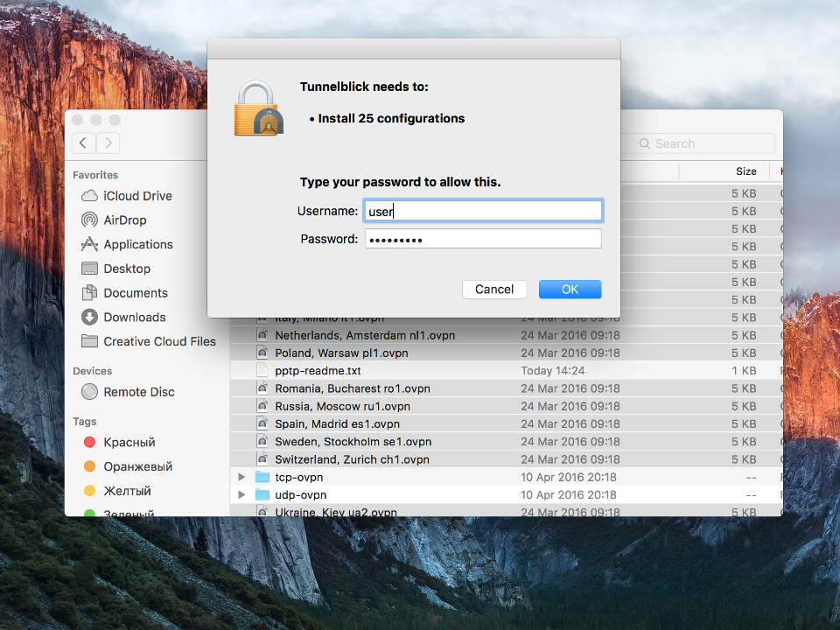Click the Tags sidebar heading
Viewport: 840px width, 630px height.
click(x=85, y=422)
